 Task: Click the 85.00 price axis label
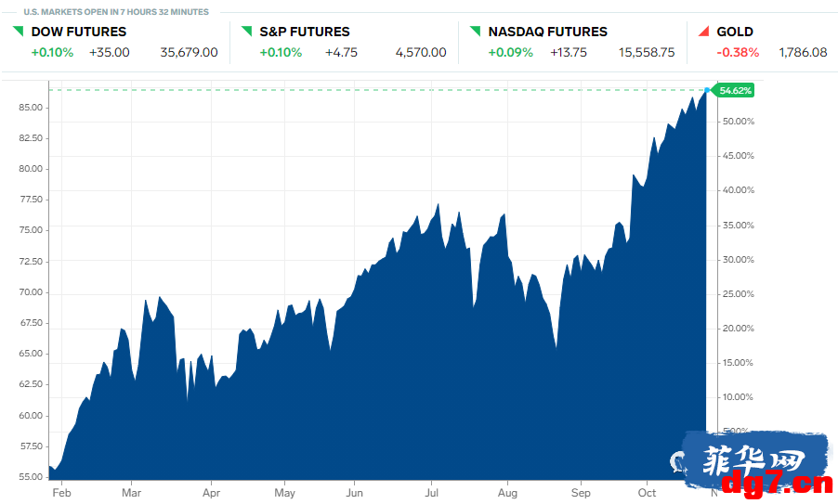(x=31, y=108)
